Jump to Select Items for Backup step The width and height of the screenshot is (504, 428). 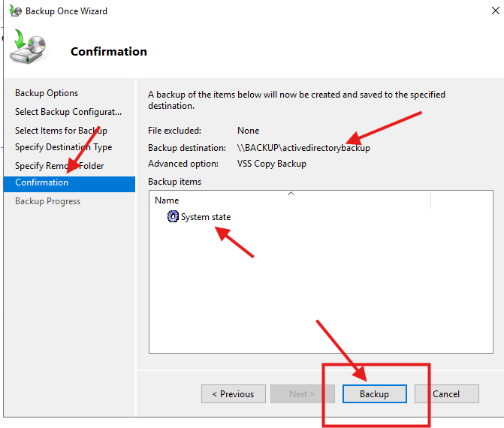pos(61,131)
